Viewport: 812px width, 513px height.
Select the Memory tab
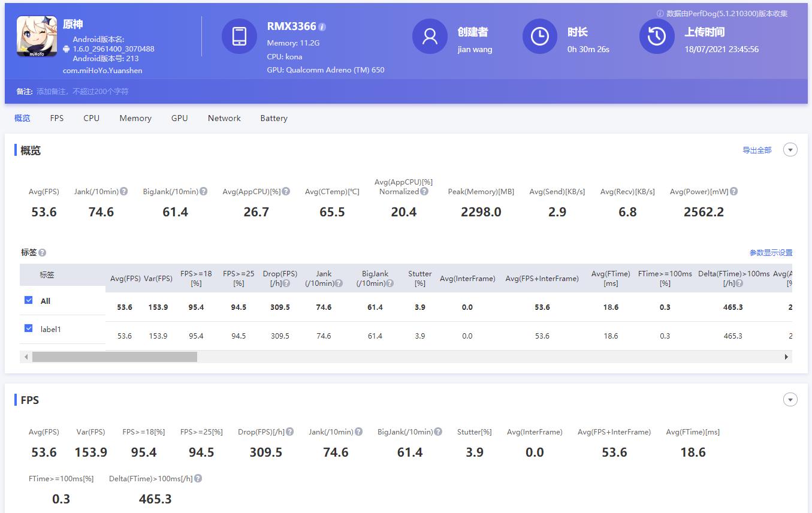[x=135, y=118]
